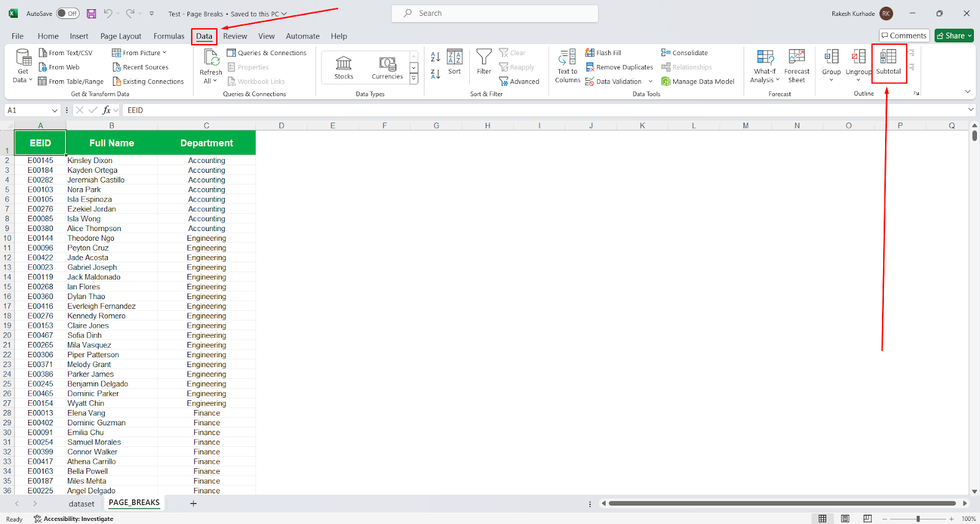Click the Subtotal command

point(889,63)
